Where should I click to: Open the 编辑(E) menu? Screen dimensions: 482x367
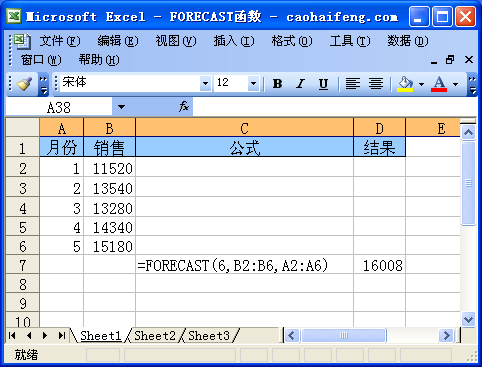118,41
